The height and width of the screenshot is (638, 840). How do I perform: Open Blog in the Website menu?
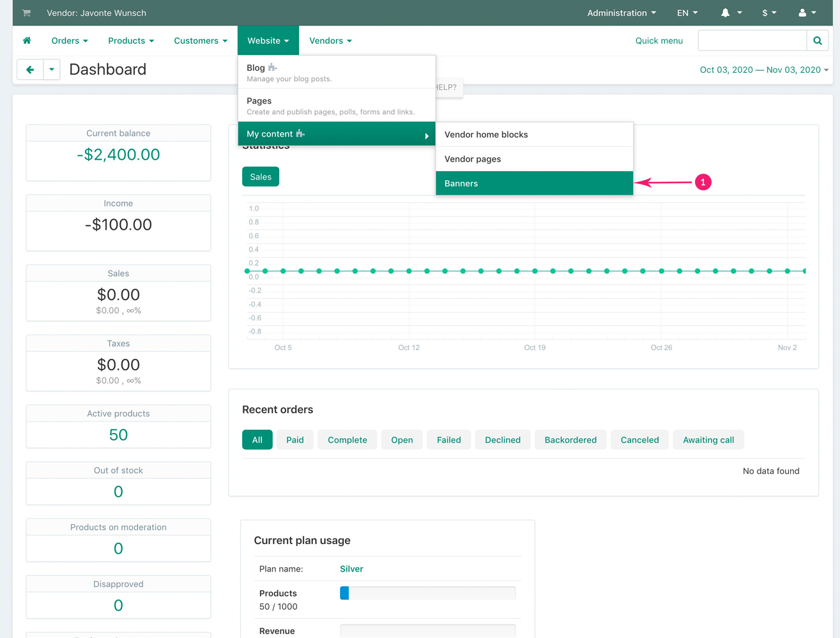click(256, 68)
